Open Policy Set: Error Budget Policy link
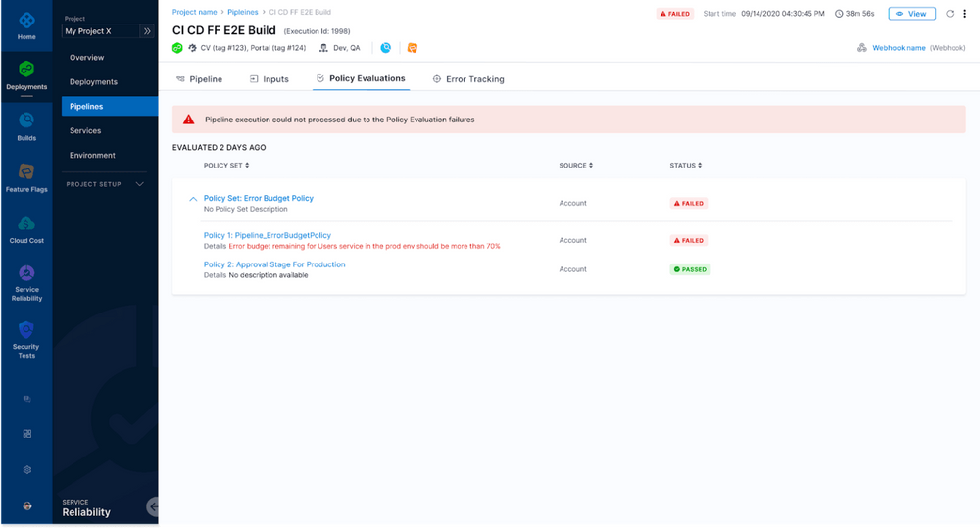The width and height of the screenshot is (980, 529). (258, 198)
